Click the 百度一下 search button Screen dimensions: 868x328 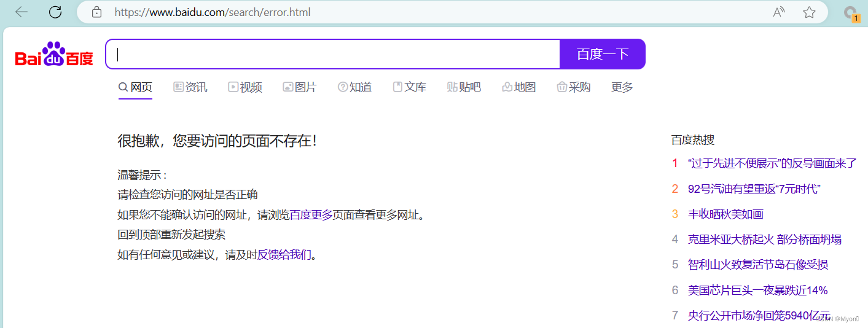(x=603, y=54)
